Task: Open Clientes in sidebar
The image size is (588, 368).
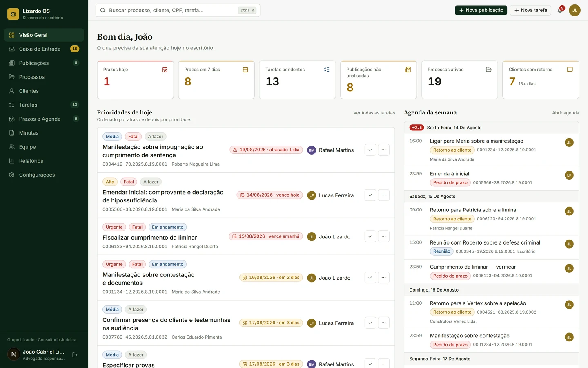Action: 44,91
